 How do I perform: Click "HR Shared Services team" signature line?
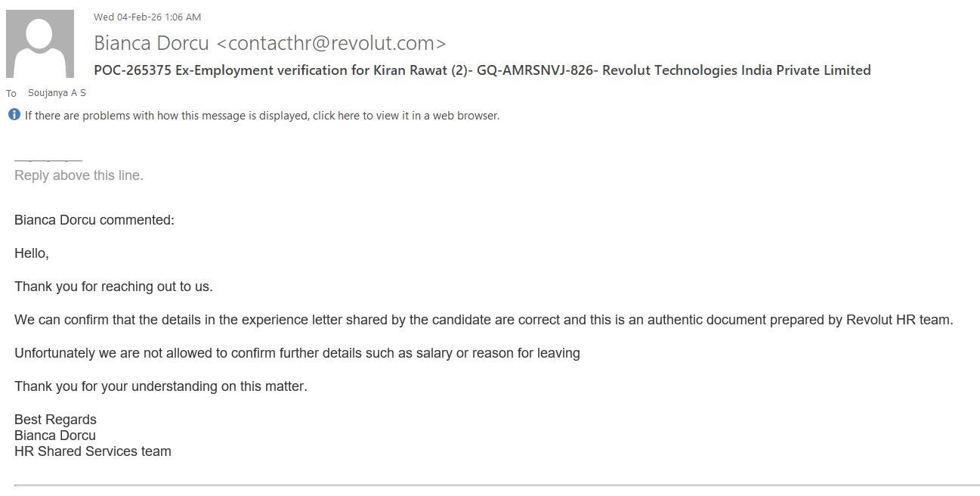click(x=93, y=451)
